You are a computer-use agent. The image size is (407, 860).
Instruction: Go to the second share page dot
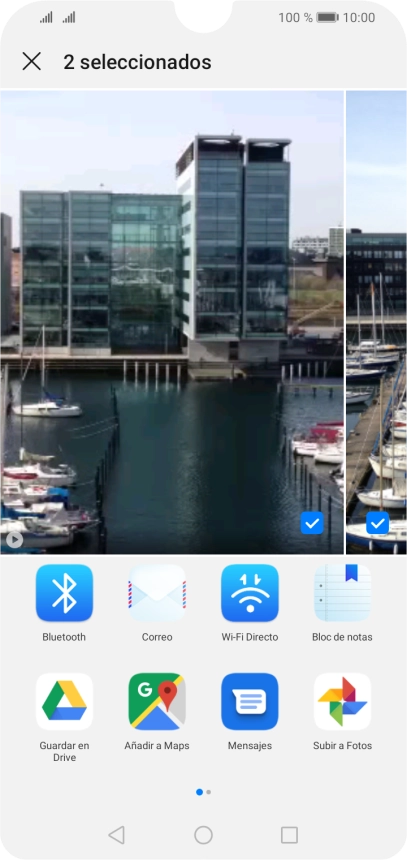(208, 792)
